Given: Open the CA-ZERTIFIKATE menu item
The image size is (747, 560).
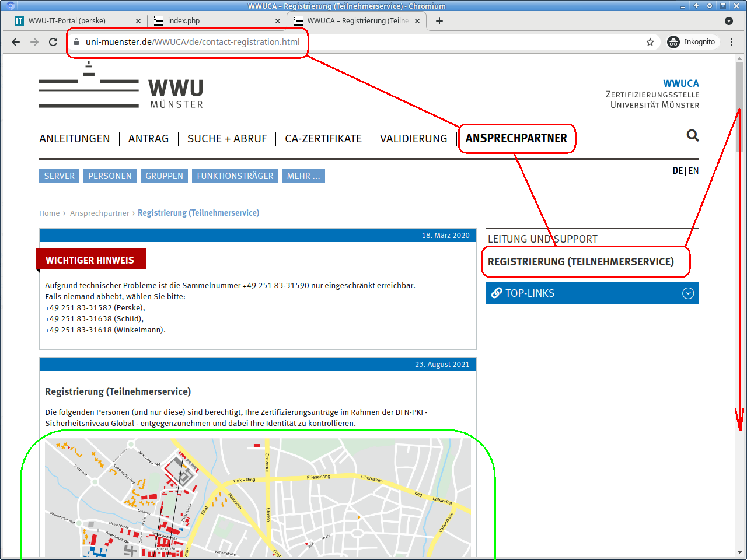Looking at the screenshot, I should tap(323, 139).
